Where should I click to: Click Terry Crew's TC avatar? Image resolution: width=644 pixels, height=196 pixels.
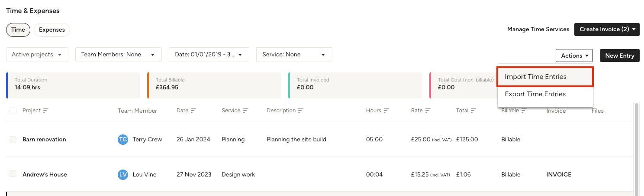point(123,140)
